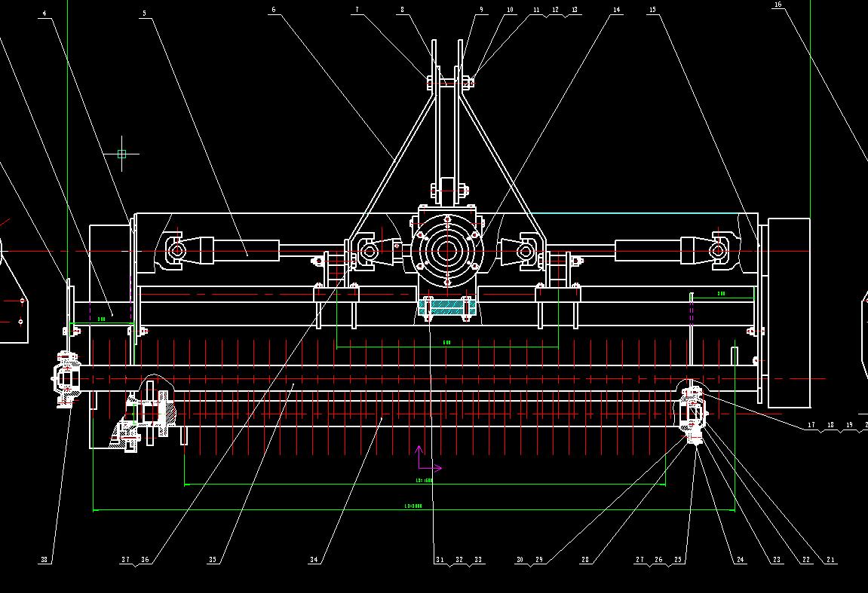
Task: Select part balloon number 8
Action: tap(403, 9)
